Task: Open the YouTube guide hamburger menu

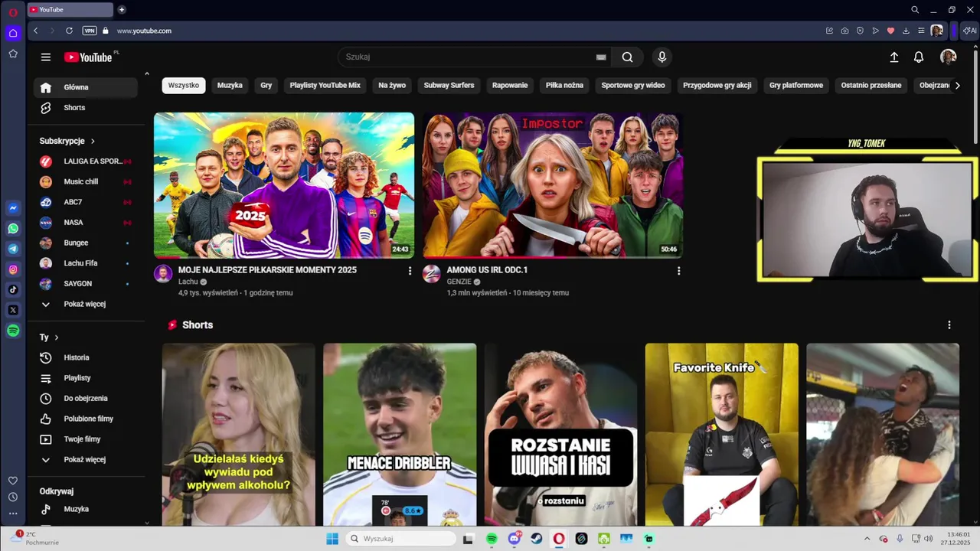Action: tap(46, 57)
